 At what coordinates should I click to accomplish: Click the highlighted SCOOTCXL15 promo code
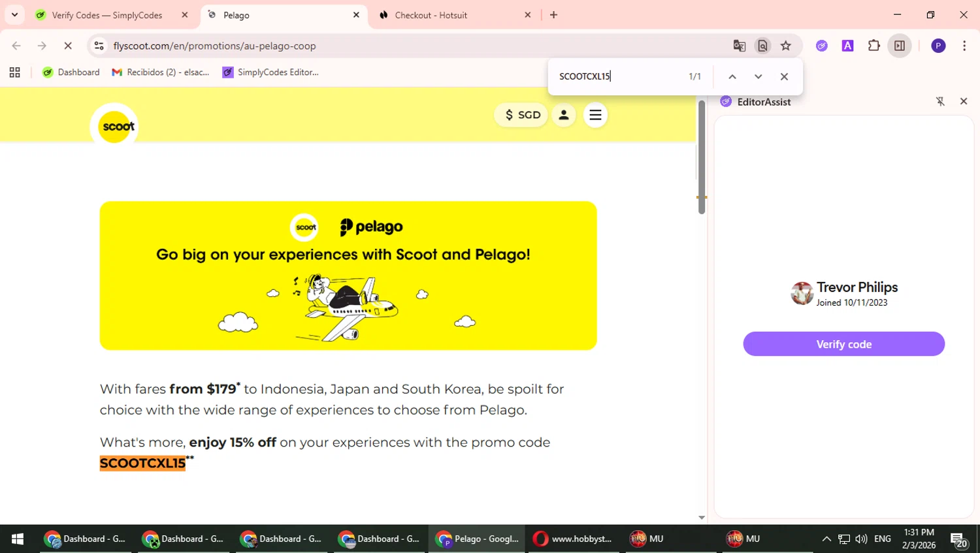coord(142,463)
